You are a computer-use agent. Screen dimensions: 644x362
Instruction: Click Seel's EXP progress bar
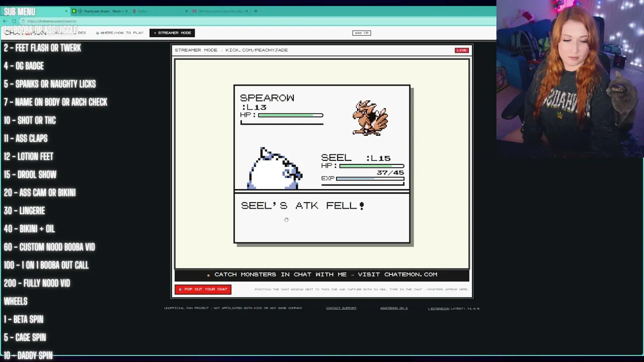(370, 178)
